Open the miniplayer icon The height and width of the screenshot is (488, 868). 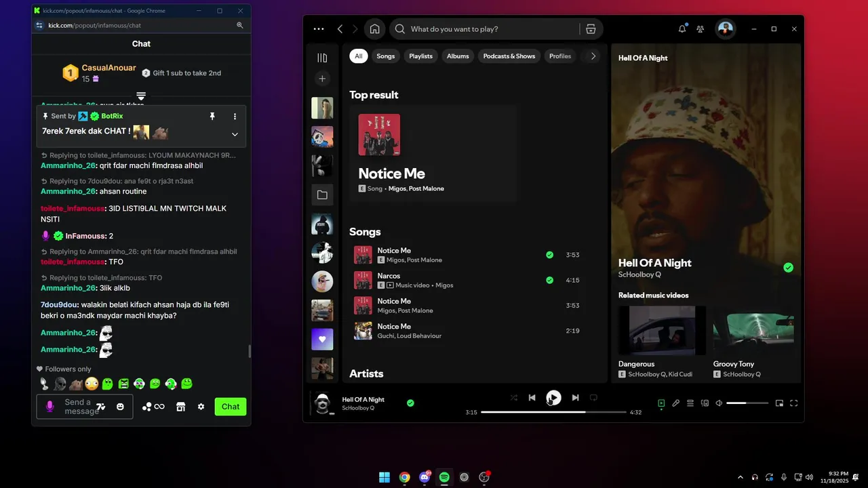pyautogui.click(x=780, y=403)
